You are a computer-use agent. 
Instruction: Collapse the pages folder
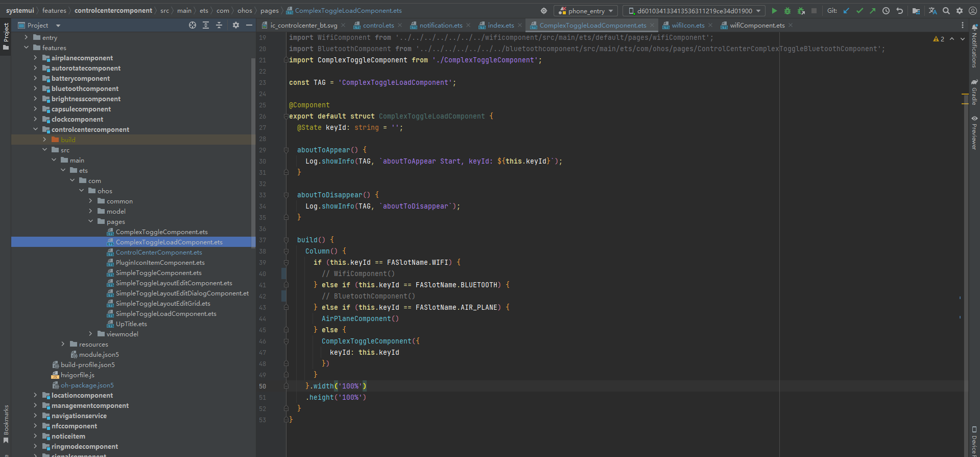(91, 221)
